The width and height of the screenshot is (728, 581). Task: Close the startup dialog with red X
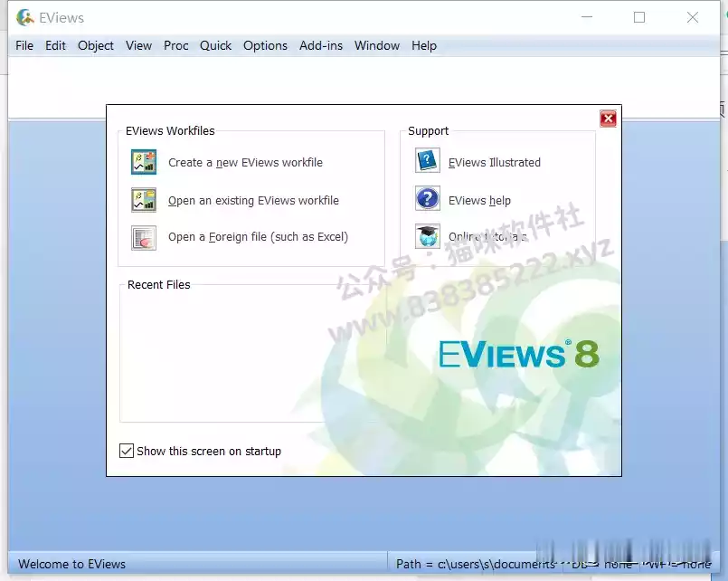pos(609,119)
